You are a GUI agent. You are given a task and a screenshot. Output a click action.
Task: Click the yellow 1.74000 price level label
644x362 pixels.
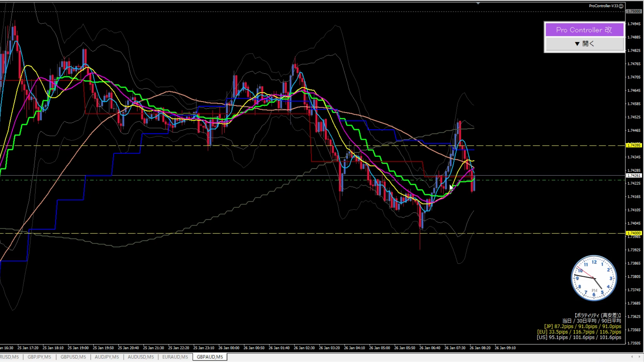click(x=634, y=233)
